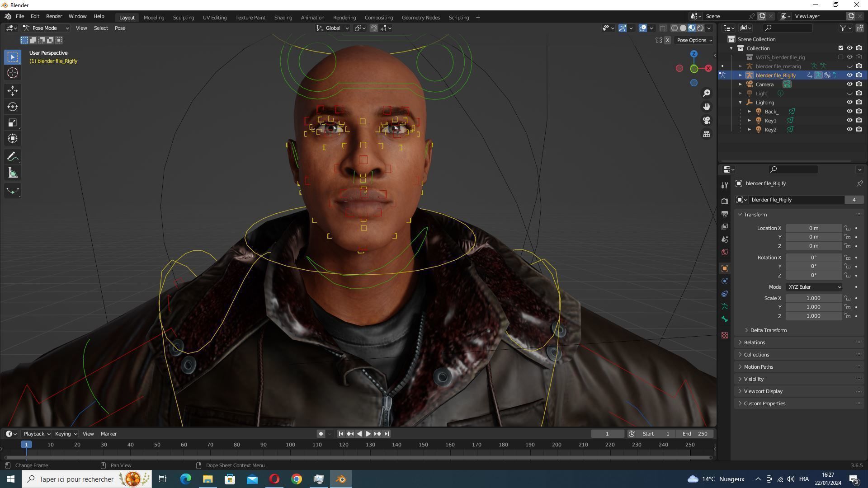Open the Playback menu in timeline
Screen dimensions: 868x488
37,434
